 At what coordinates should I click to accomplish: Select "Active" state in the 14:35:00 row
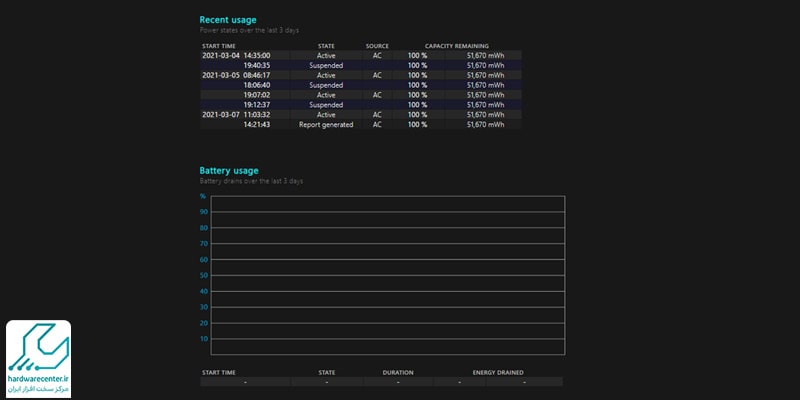[326, 56]
